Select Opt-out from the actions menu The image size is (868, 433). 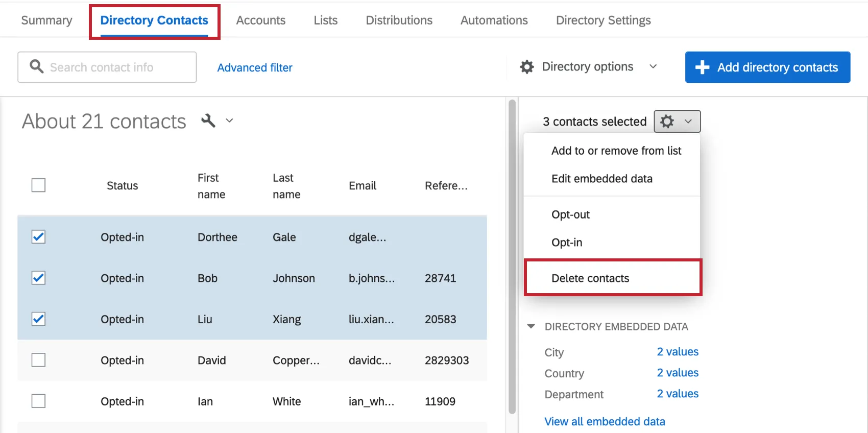click(x=570, y=214)
